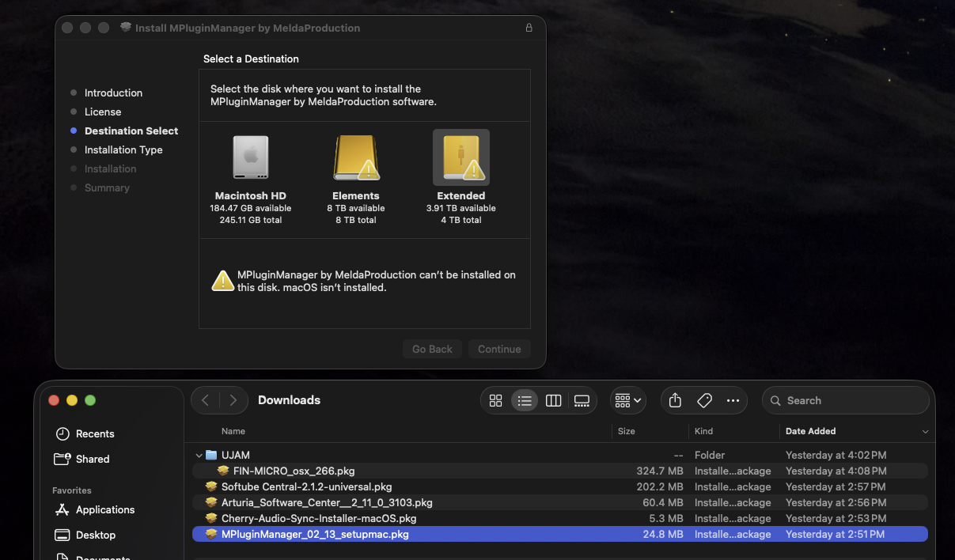The height and width of the screenshot is (560, 955).
Task: Click the Continue button in installer
Action: pyautogui.click(x=499, y=349)
